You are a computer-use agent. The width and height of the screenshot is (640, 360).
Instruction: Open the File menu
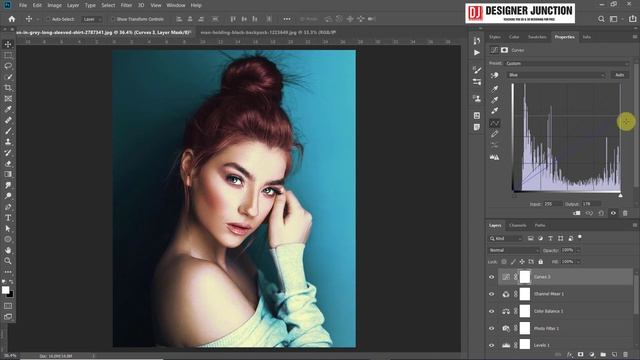coord(23,5)
